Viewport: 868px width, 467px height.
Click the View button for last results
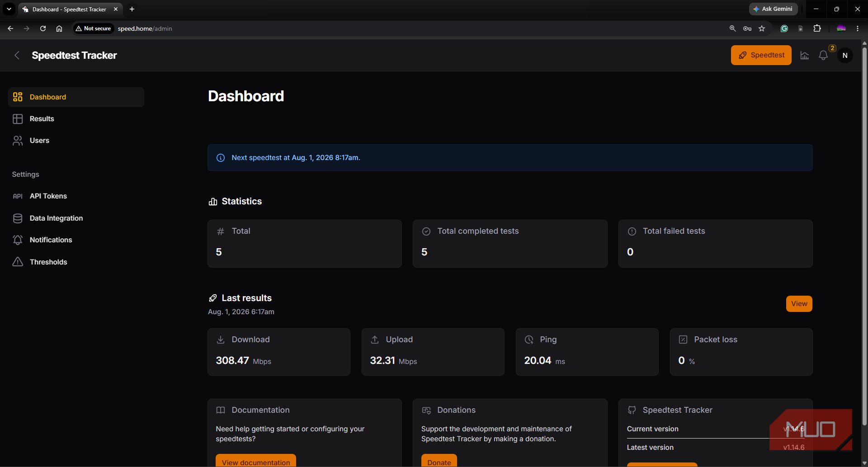click(x=799, y=304)
